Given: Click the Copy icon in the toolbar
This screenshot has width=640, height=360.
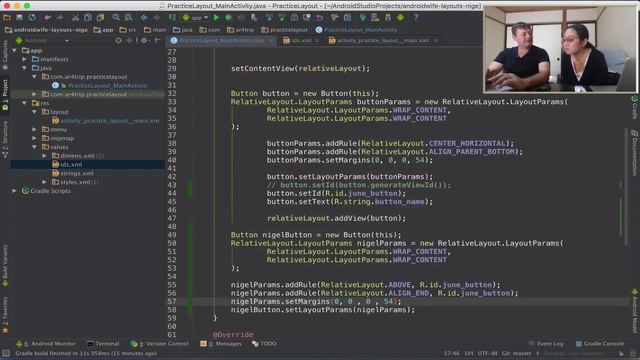Looking at the screenshot, I should [88, 18].
